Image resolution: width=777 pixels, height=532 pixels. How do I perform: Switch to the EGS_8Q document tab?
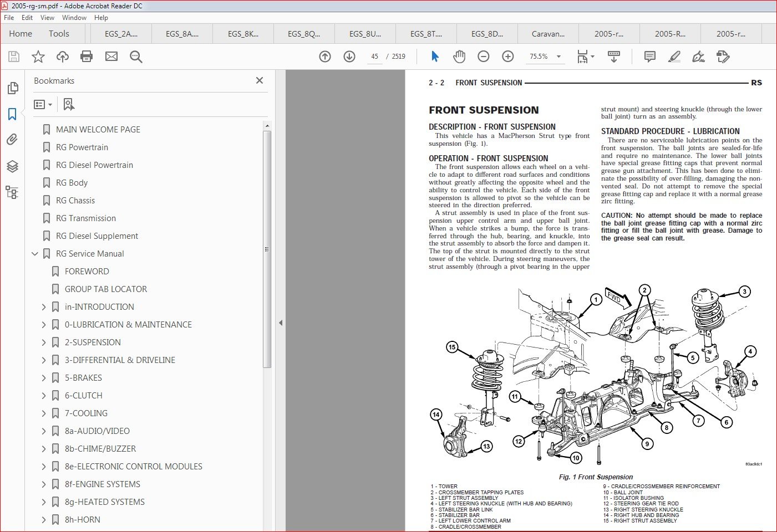pos(304,34)
